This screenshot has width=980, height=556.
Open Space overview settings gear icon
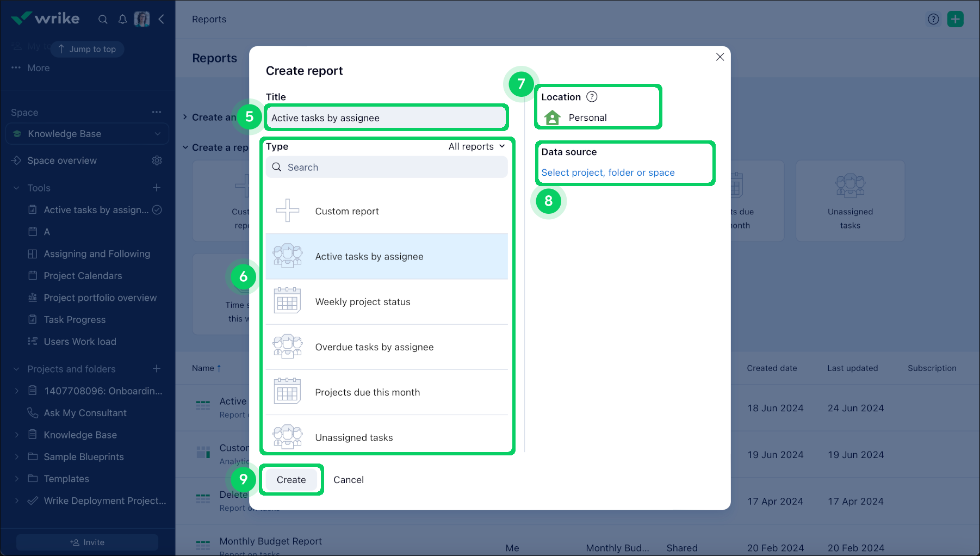click(157, 160)
